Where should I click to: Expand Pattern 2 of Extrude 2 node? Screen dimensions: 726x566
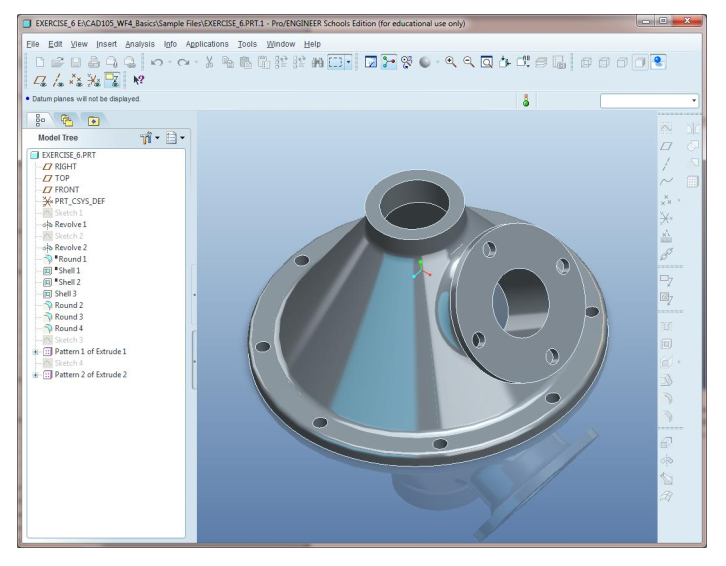[x=36, y=375]
